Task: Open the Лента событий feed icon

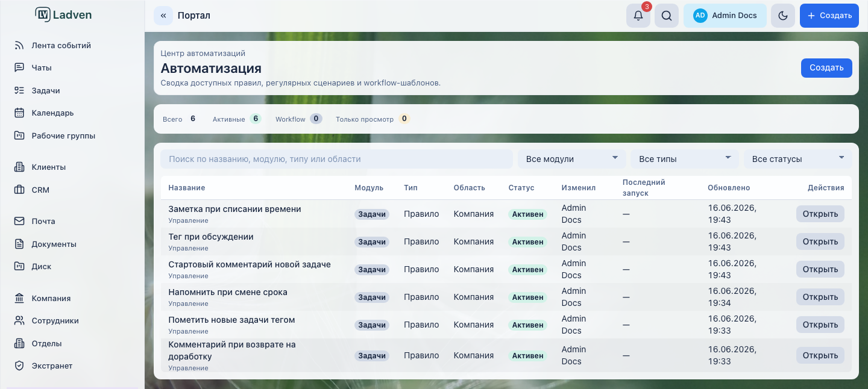Action: 19,45
